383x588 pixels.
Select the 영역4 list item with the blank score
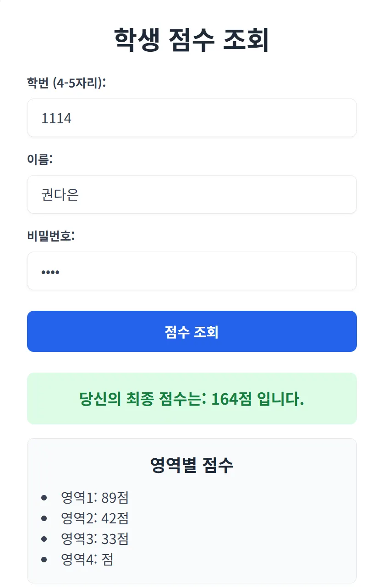point(87,560)
